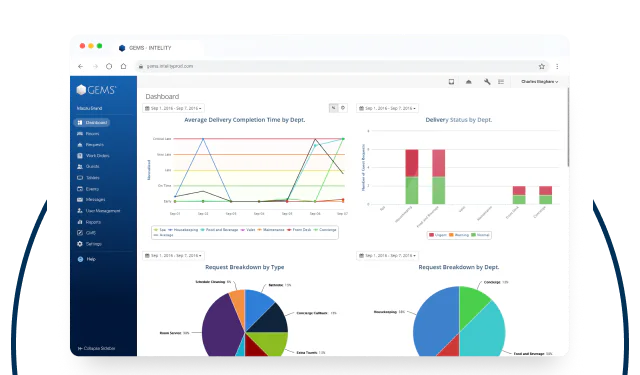Click the tablet icon in top bar
This screenshot has height=375, width=640.
[x=451, y=82]
